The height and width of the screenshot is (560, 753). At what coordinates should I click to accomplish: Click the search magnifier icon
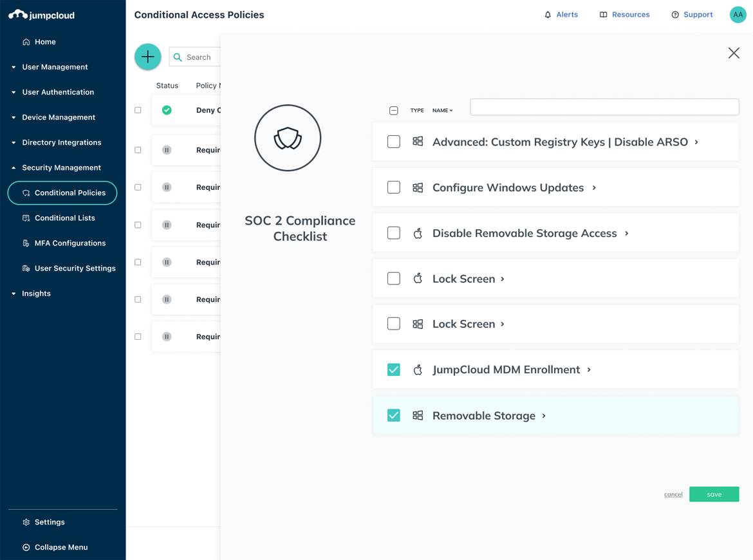pyautogui.click(x=178, y=57)
